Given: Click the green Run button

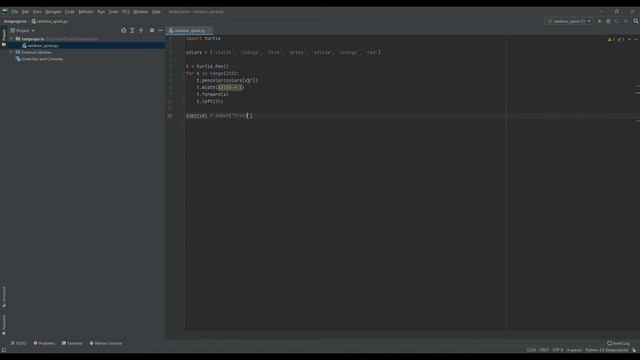Looking at the screenshot, I should [600, 21].
